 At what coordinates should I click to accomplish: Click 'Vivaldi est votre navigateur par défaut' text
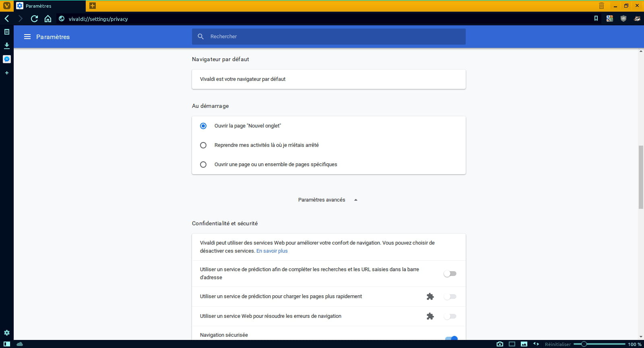coord(243,79)
